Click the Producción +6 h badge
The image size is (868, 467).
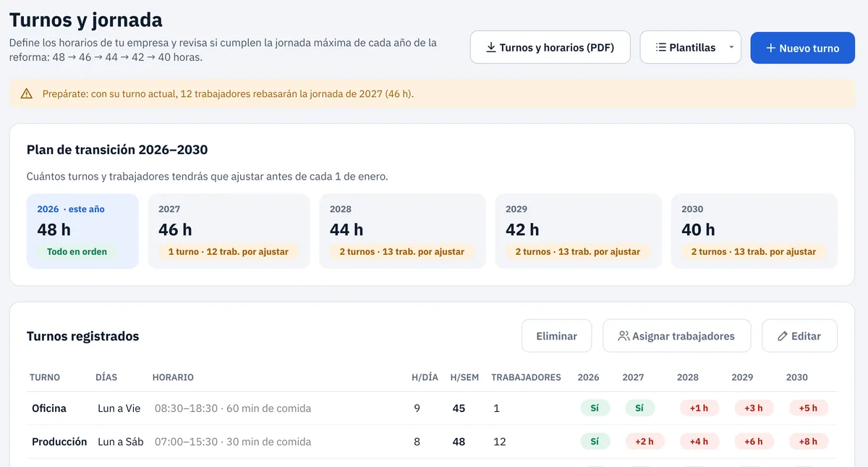(754, 442)
